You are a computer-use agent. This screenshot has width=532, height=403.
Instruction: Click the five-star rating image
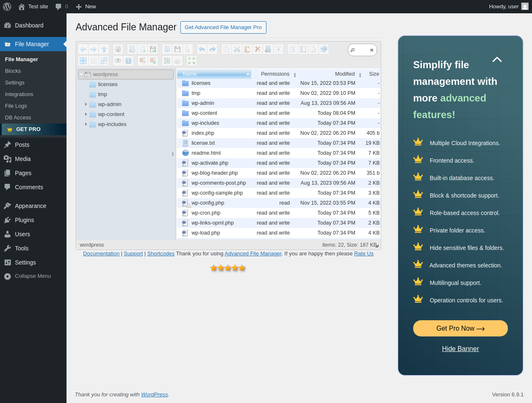coord(228,268)
